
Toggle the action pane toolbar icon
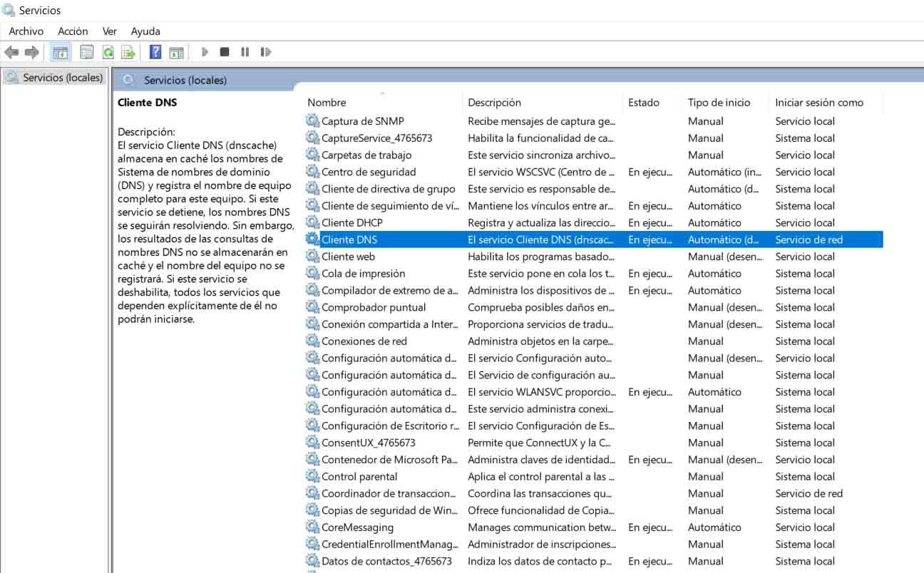click(x=176, y=52)
